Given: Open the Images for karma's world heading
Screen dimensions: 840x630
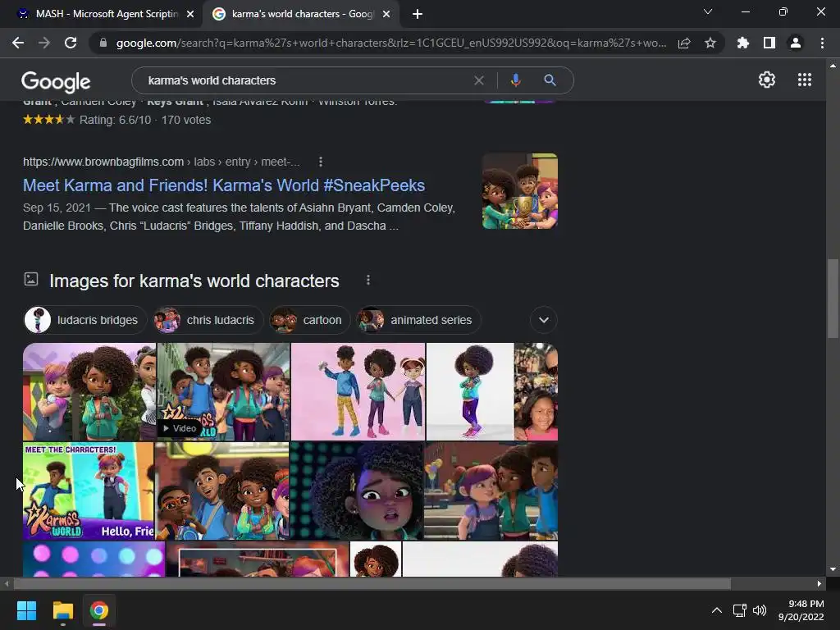Looking at the screenshot, I should (194, 281).
